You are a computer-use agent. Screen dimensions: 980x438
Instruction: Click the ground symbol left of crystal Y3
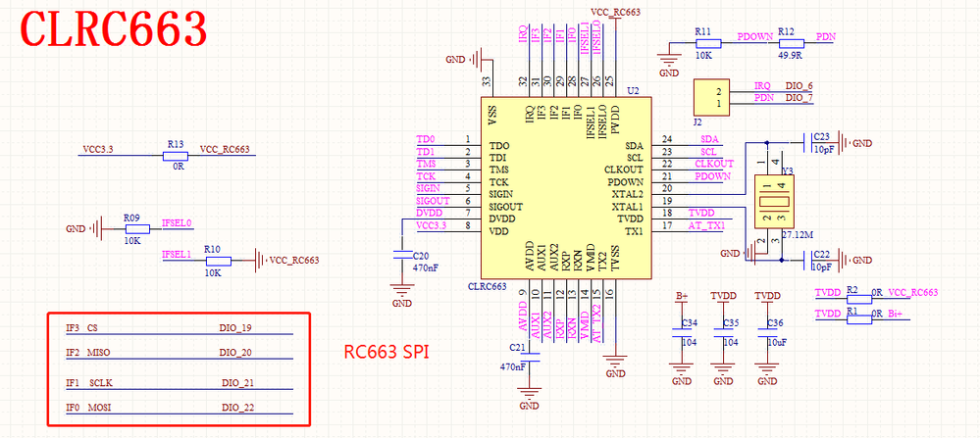point(751,254)
